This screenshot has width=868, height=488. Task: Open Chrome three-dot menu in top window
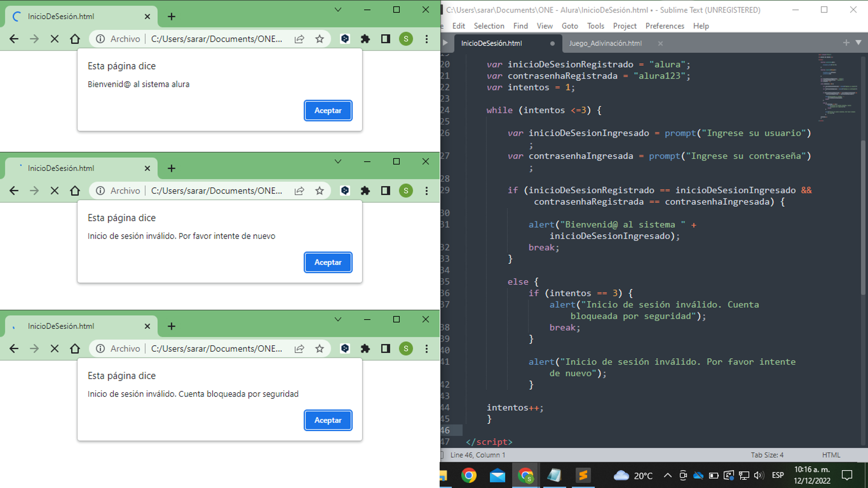point(427,39)
